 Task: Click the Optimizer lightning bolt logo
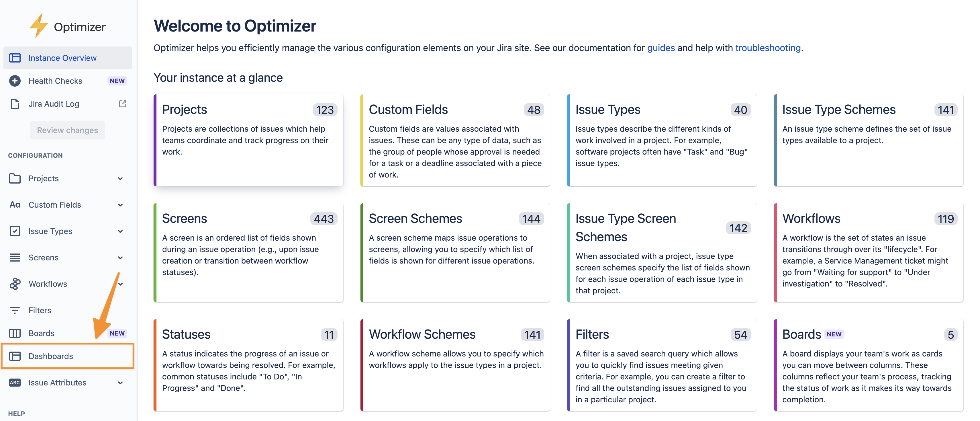(39, 26)
